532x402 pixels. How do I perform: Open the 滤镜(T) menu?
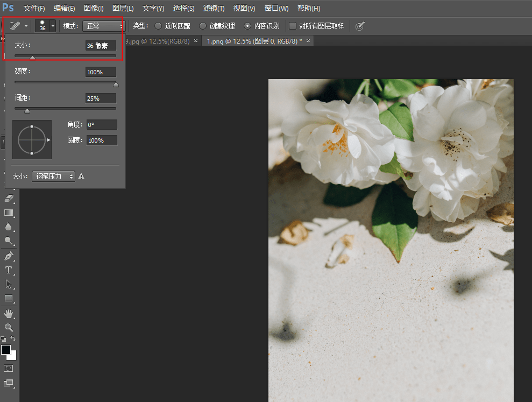pos(214,9)
